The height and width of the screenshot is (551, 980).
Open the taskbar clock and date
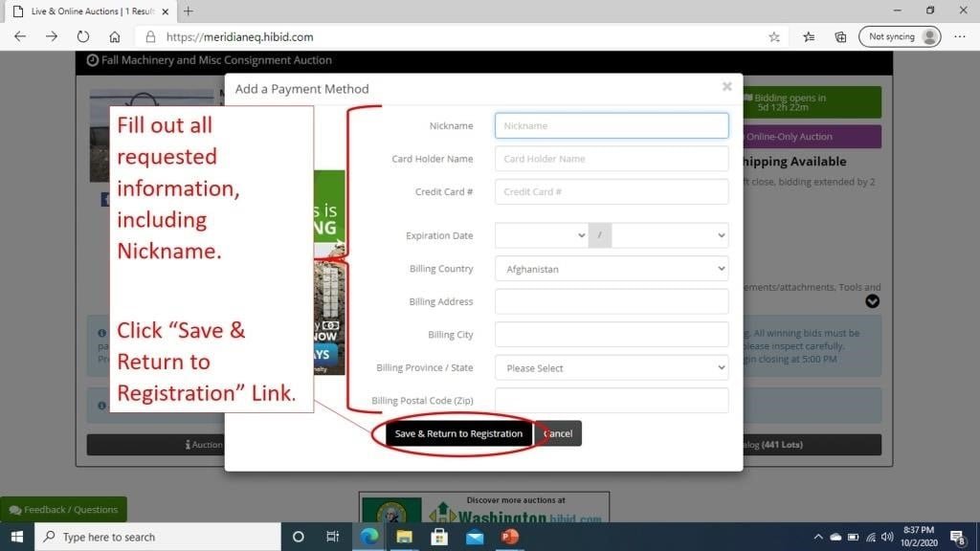[919, 537]
